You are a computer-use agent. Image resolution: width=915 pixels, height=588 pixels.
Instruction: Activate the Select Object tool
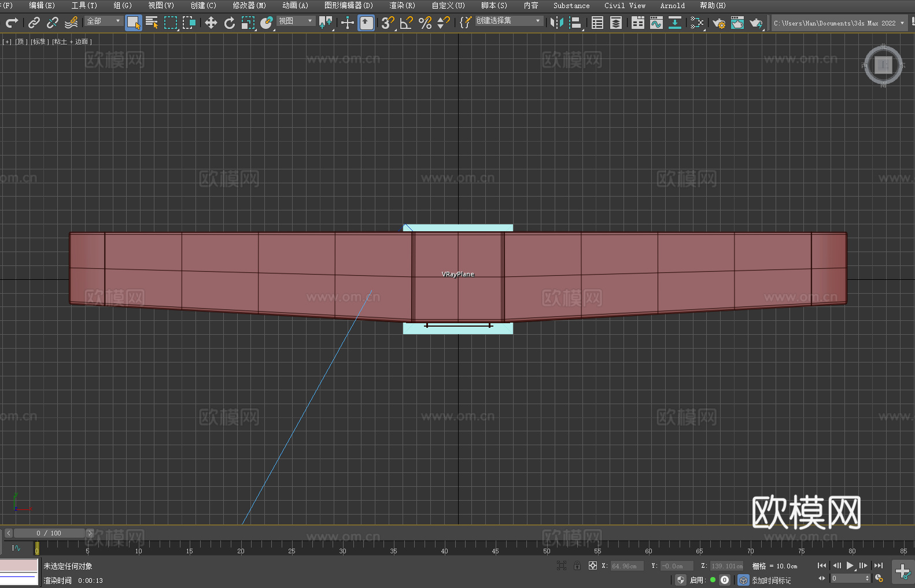click(x=134, y=23)
